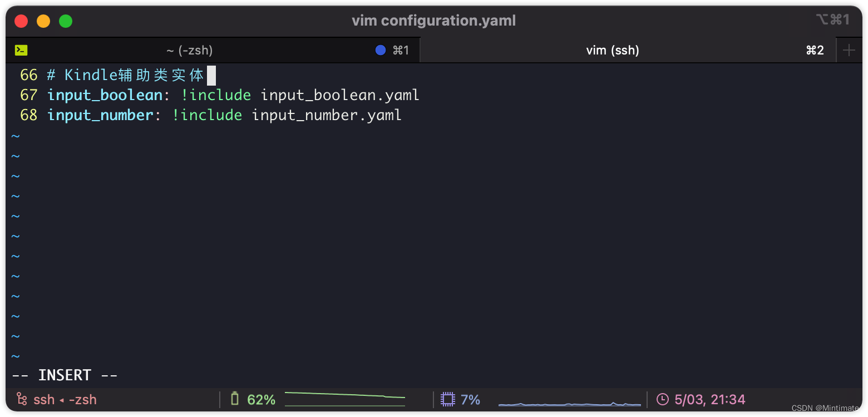Click the CPU usage graph
The image size is (868, 417).
(570, 403)
